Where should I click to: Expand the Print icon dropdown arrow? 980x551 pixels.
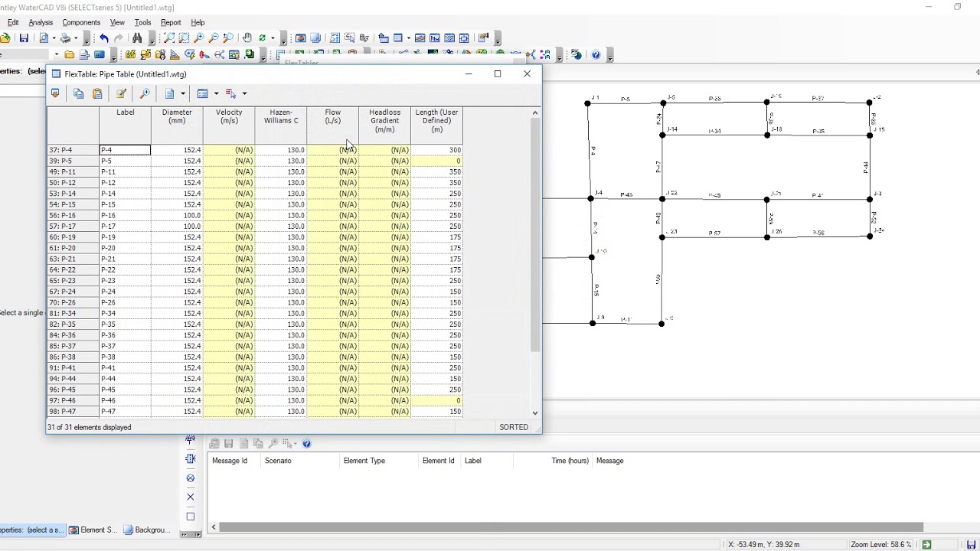tap(76, 38)
